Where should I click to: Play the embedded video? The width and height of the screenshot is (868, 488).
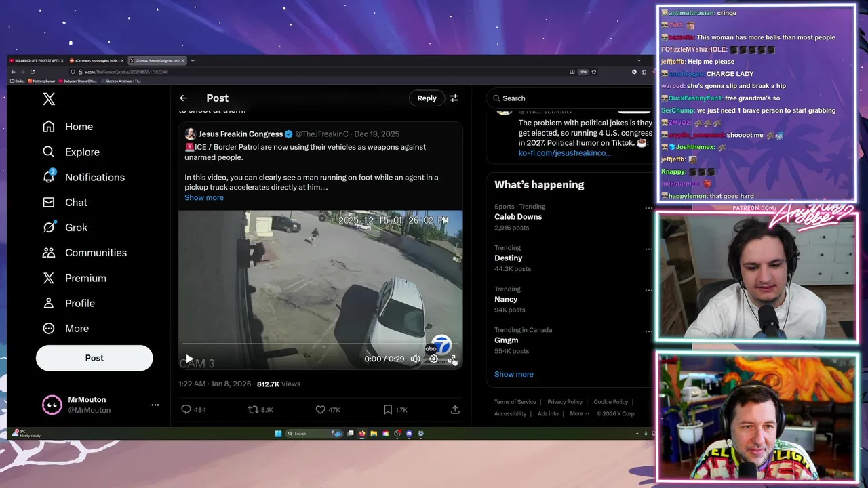(189, 359)
